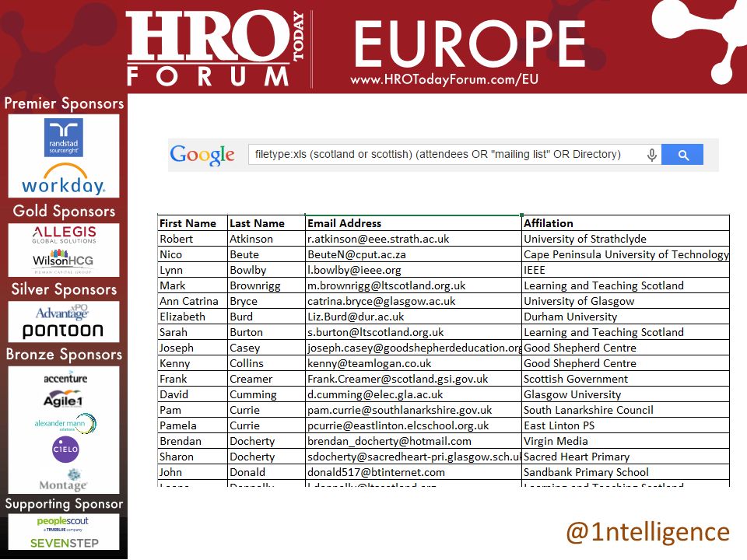Click the WilsonHCG sponsor logo
Screen dimensions: 747x560
click(63, 261)
